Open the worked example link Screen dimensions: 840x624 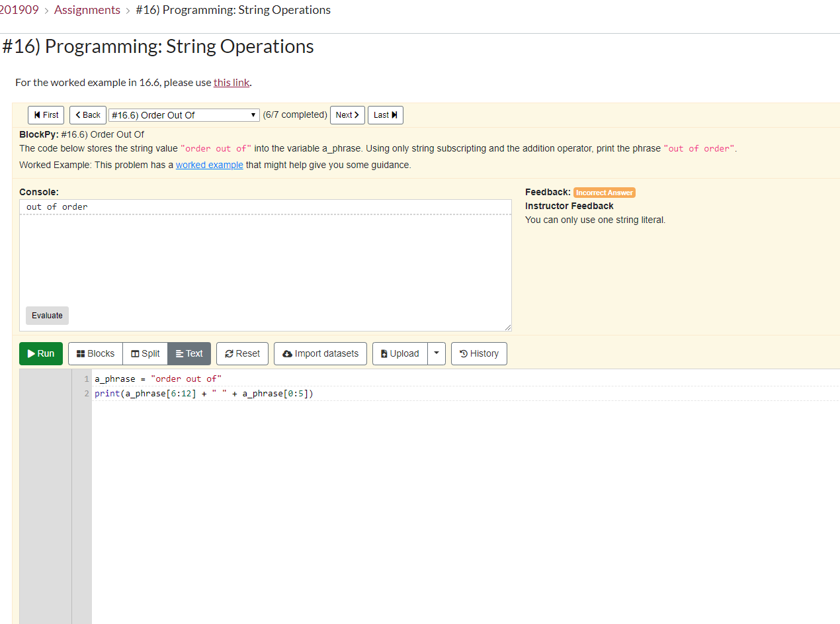point(209,165)
